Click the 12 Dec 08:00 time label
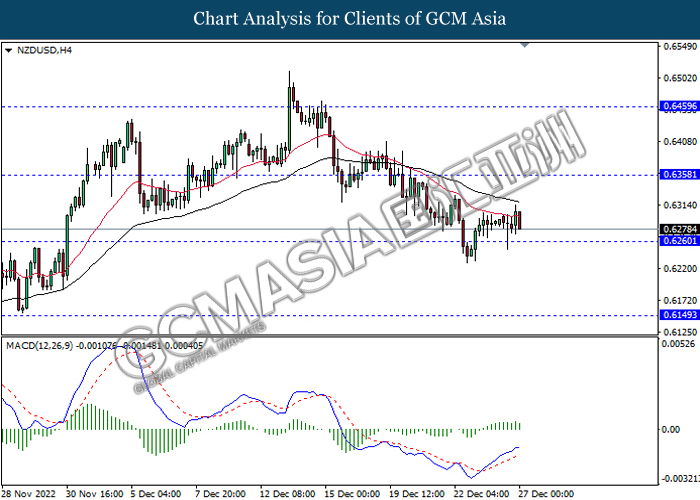Screen dimensions: 700x500 click(288, 494)
